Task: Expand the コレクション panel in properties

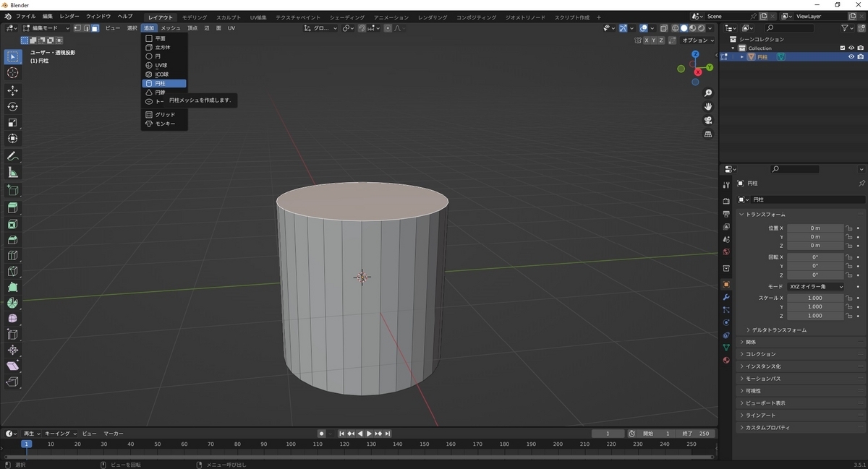Action: [x=760, y=354]
